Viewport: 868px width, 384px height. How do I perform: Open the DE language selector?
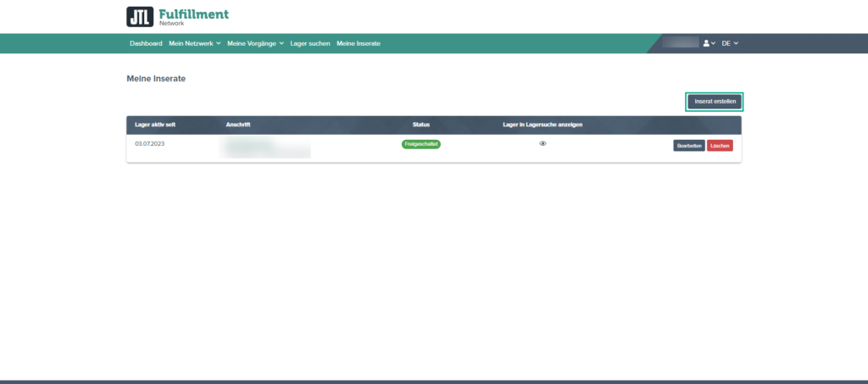point(730,43)
